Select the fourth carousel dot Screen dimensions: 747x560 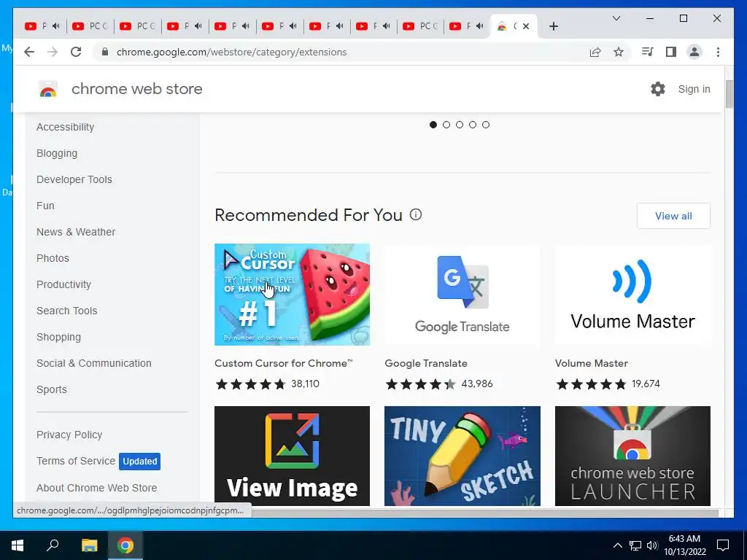[473, 125]
